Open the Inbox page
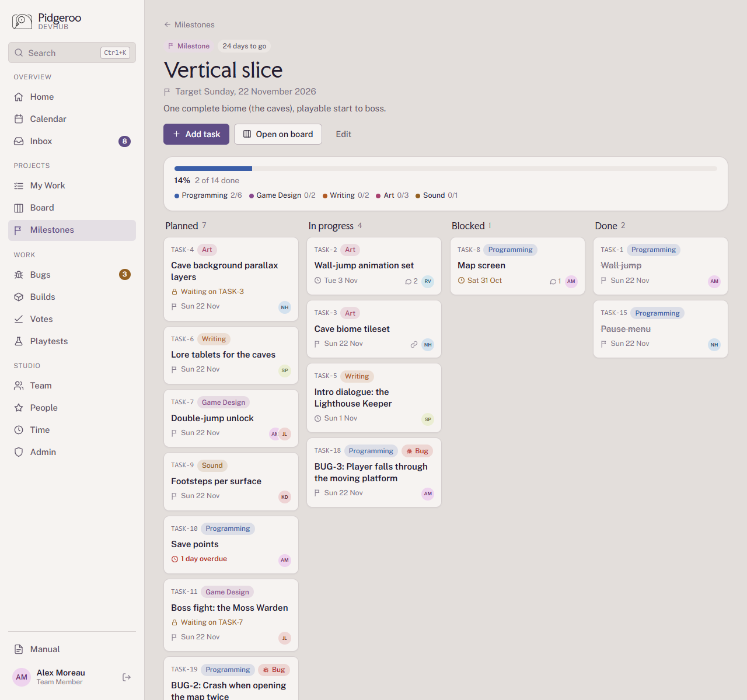 coord(72,141)
